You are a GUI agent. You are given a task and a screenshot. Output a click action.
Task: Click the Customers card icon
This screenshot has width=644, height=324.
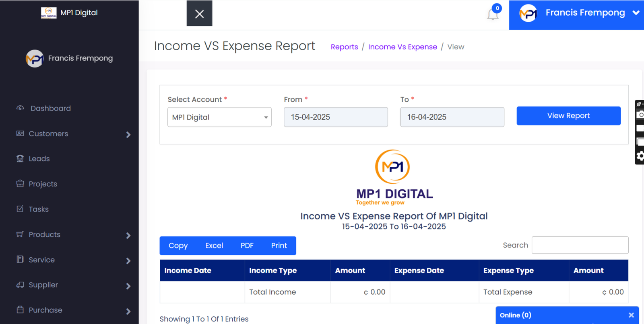tap(20, 133)
